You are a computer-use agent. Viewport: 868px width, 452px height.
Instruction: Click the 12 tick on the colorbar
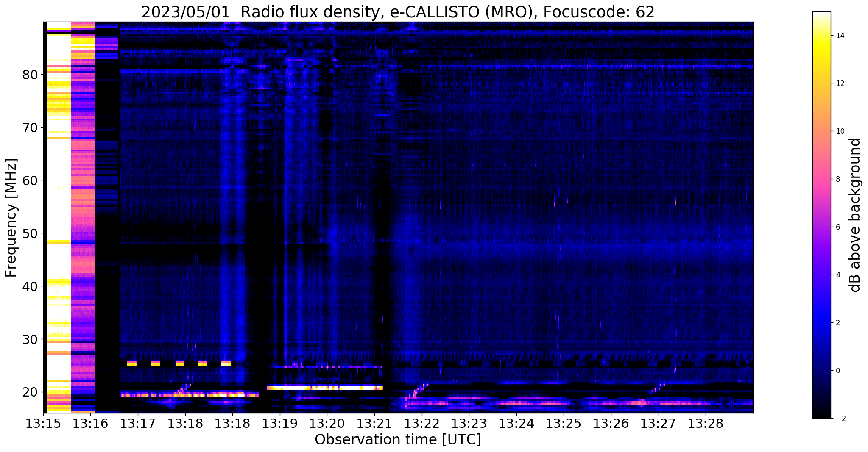click(x=840, y=83)
